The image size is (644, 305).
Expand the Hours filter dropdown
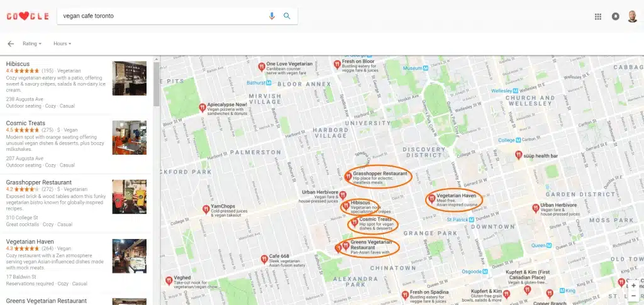62,43
